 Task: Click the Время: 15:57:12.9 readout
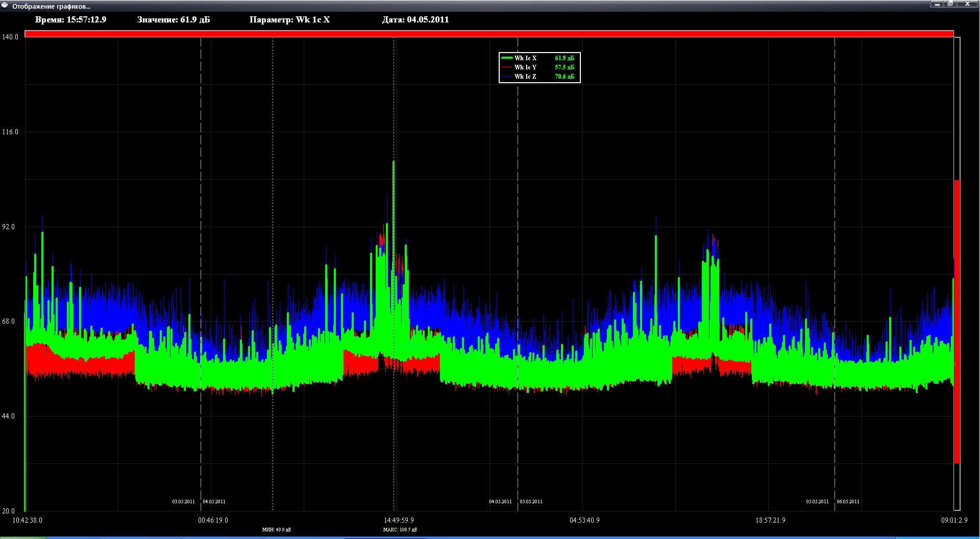71,20
